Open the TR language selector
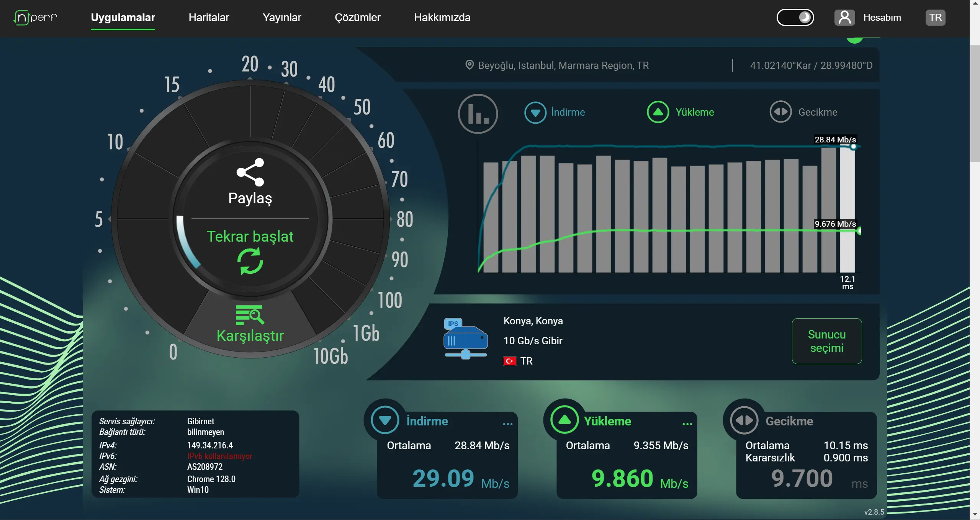The image size is (980, 520). tap(935, 18)
